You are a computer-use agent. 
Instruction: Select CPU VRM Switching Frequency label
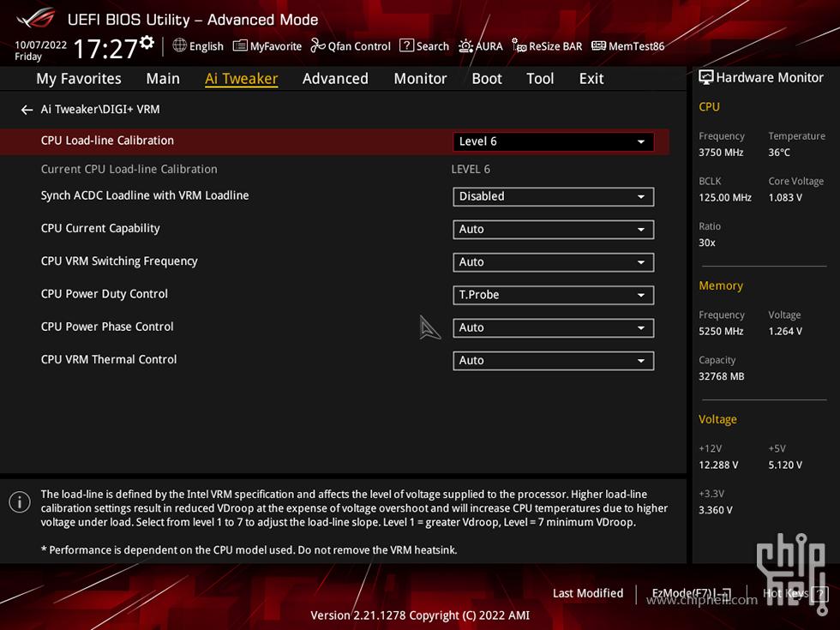coord(119,261)
